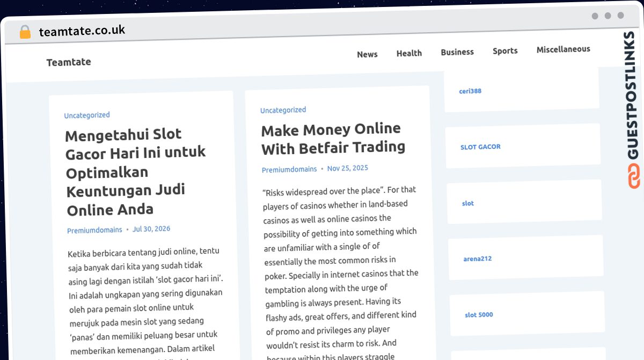Viewport: 644px width, 360px height.
Task: Open the arena212 sidebar link
Action: coord(478,259)
